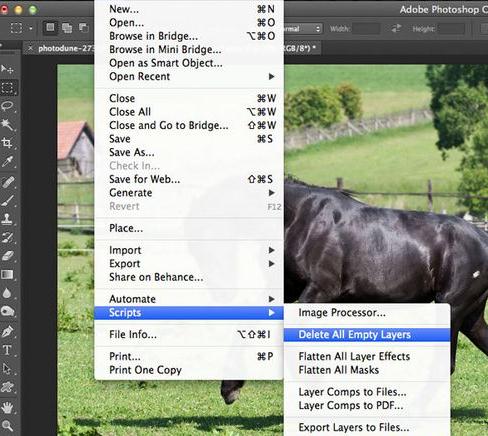Run Layer Comps to Files... script

pos(367,392)
